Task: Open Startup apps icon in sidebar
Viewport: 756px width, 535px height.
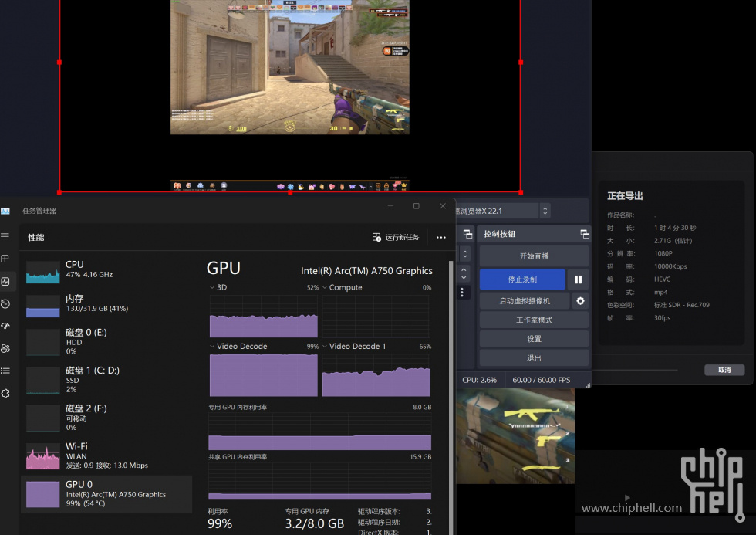Action: pos(5,326)
